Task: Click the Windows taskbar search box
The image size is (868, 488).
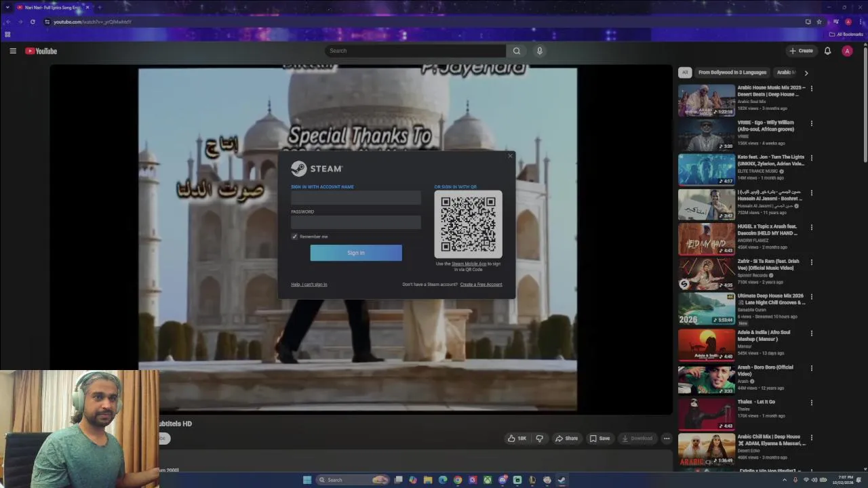Action: 353,480
